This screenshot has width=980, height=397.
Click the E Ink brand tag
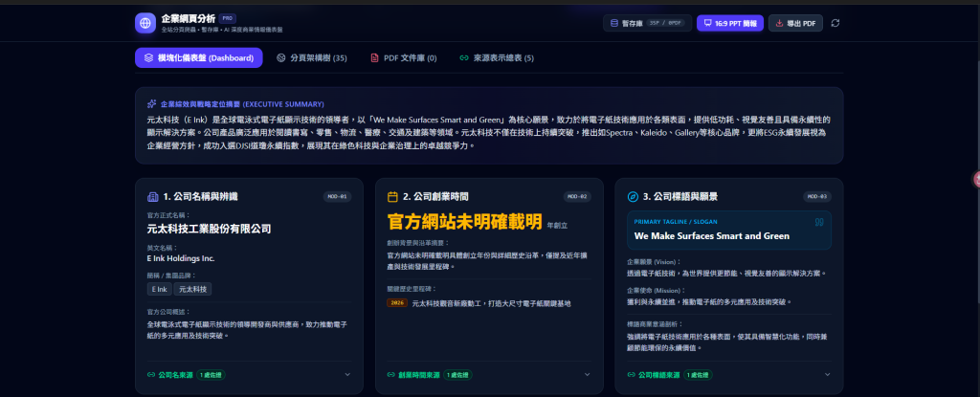[160, 289]
